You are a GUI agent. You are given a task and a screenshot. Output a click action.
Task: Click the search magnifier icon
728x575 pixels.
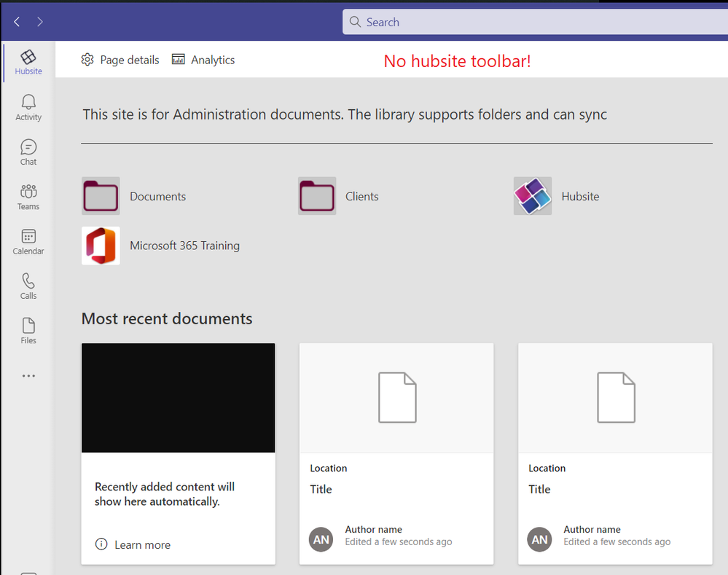[355, 22]
